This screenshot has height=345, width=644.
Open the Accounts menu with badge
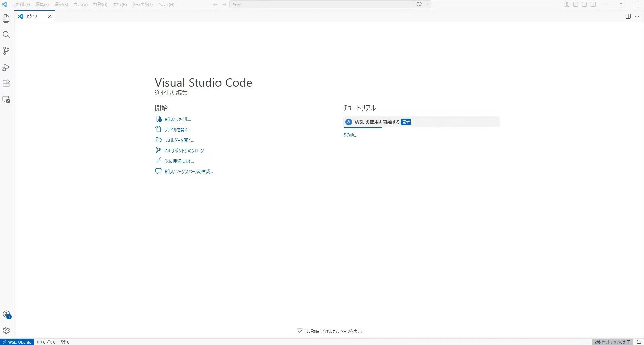(6, 315)
